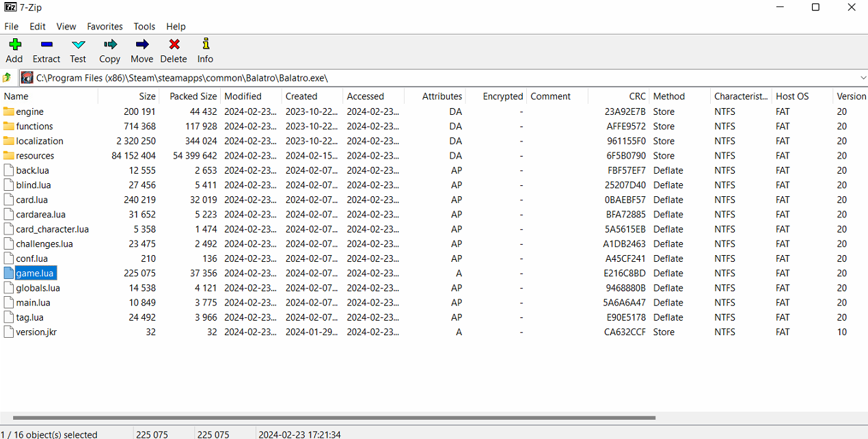Select the version.jkr file
This screenshot has height=439, width=868.
[36, 332]
